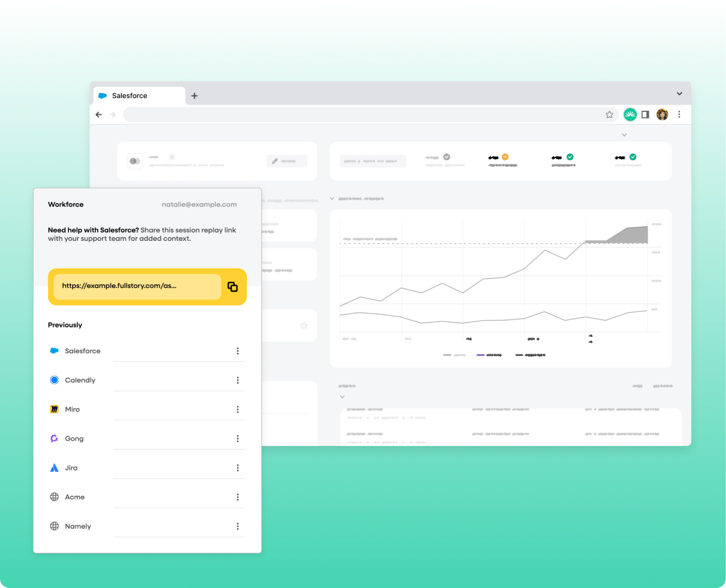Click the purple legend entry under the chart

pos(489,355)
